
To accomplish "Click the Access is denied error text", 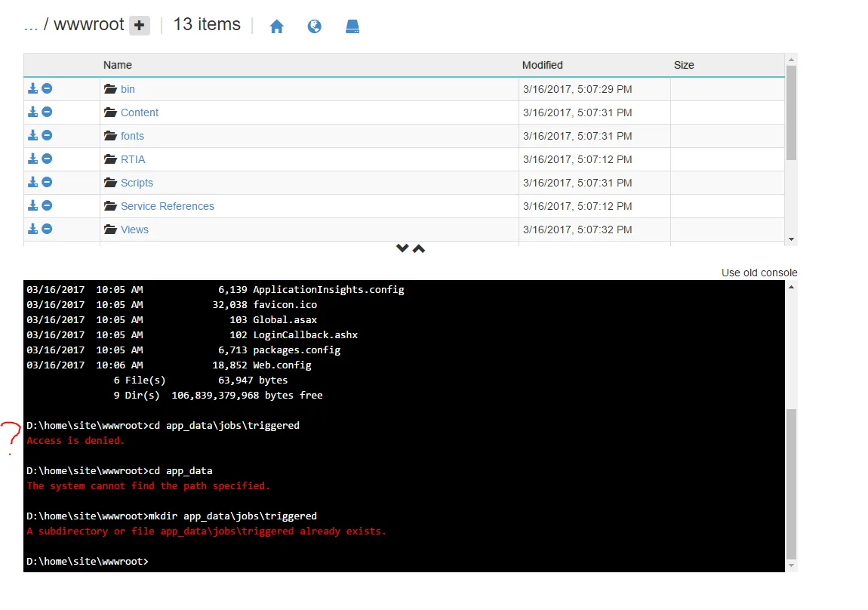I will (x=75, y=441).
